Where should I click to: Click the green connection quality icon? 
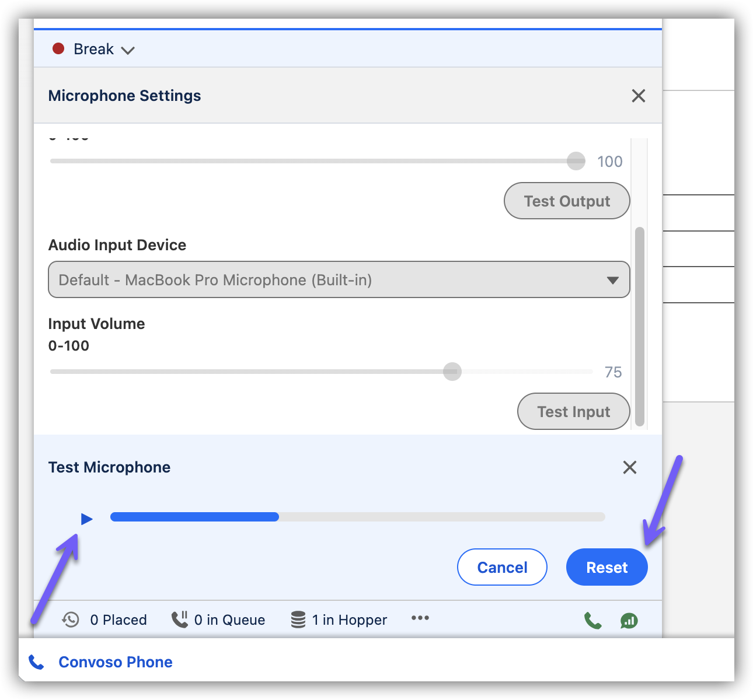point(629,621)
